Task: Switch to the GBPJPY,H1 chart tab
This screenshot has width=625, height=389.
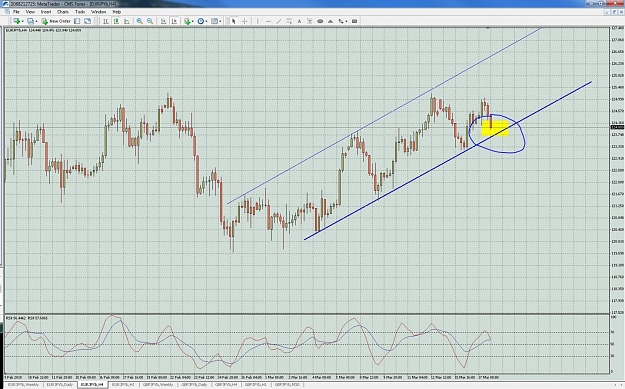Action: pos(256,385)
